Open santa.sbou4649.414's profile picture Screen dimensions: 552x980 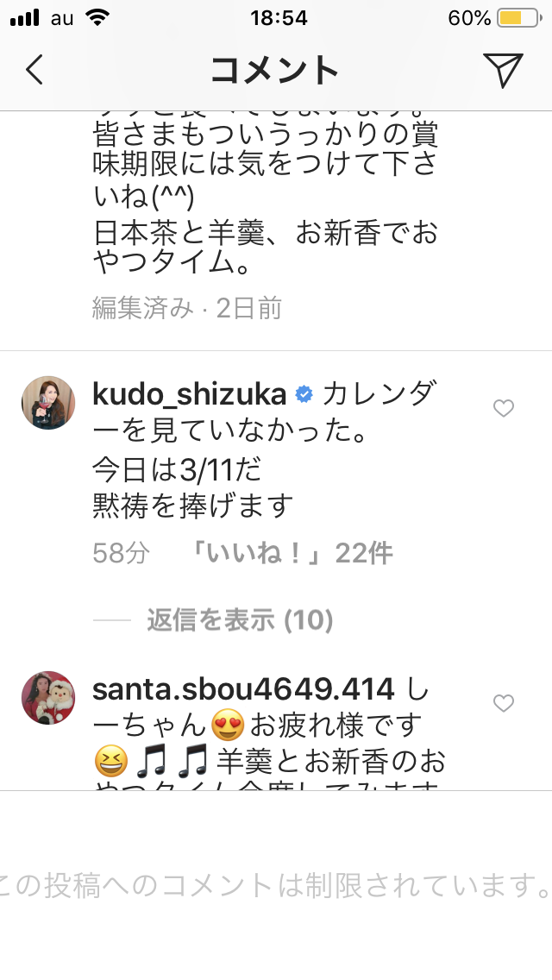click(48, 698)
